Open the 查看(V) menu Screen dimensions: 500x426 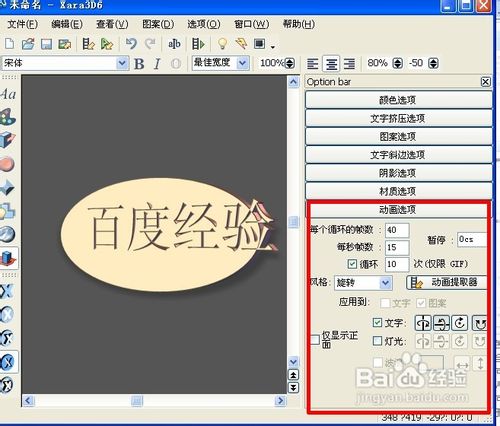112,24
